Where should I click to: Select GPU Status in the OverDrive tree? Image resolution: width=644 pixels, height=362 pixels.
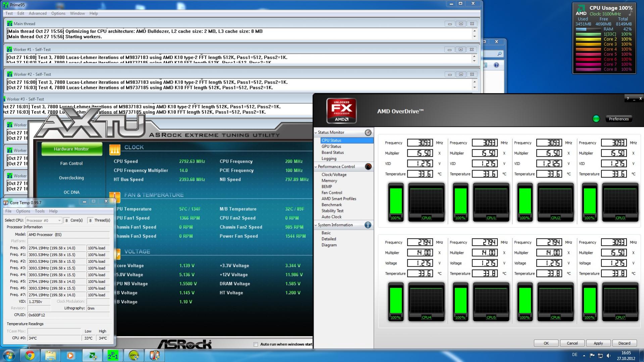point(331,147)
